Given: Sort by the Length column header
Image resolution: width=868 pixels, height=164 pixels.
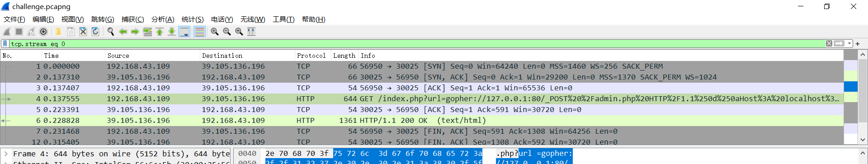Looking at the screenshot, I should pyautogui.click(x=344, y=56).
